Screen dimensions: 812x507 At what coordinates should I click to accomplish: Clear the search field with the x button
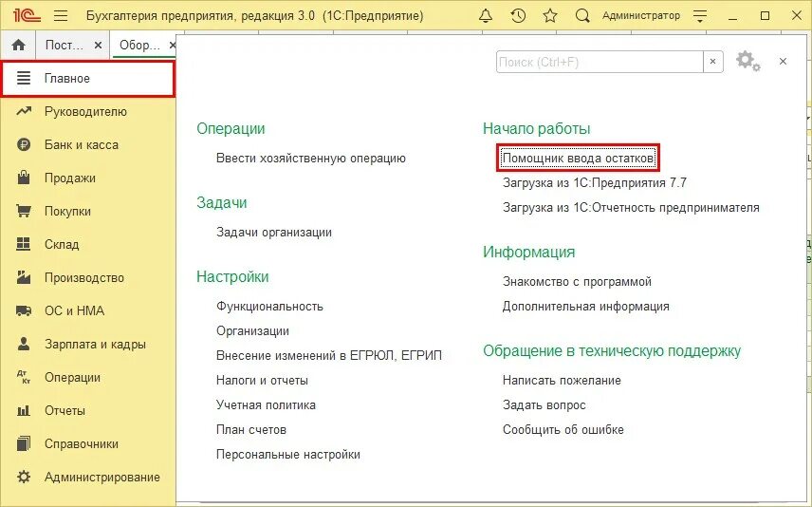(712, 62)
